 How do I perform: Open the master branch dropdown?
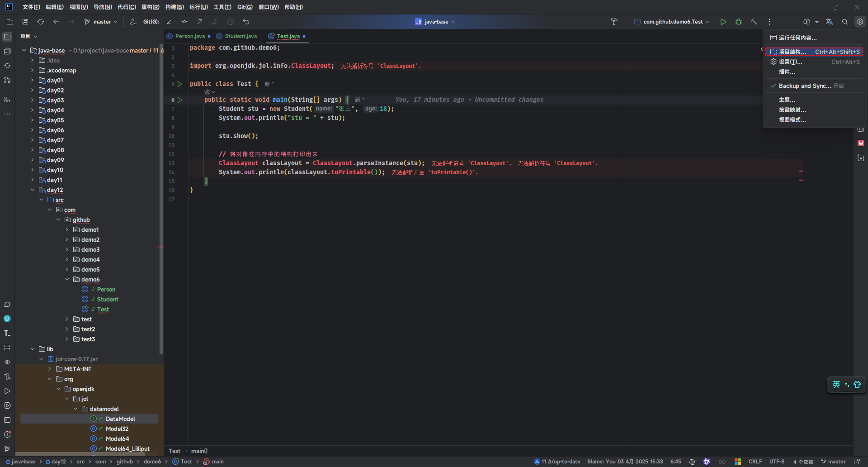pos(102,22)
